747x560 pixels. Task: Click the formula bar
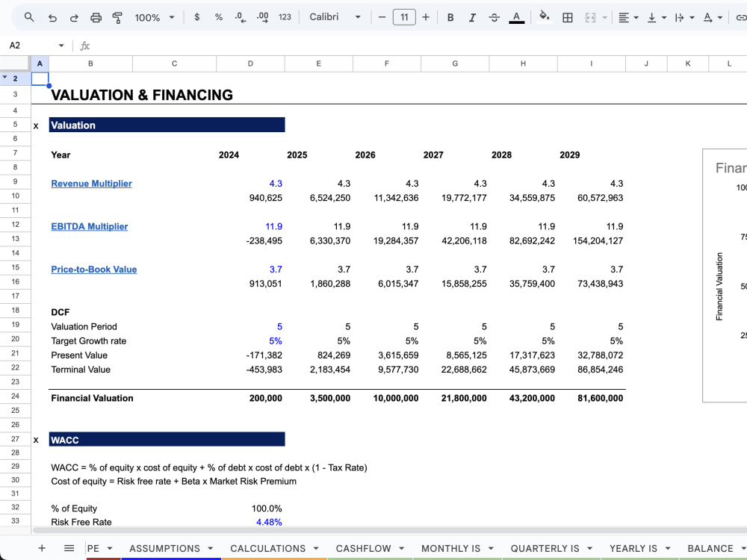point(419,46)
